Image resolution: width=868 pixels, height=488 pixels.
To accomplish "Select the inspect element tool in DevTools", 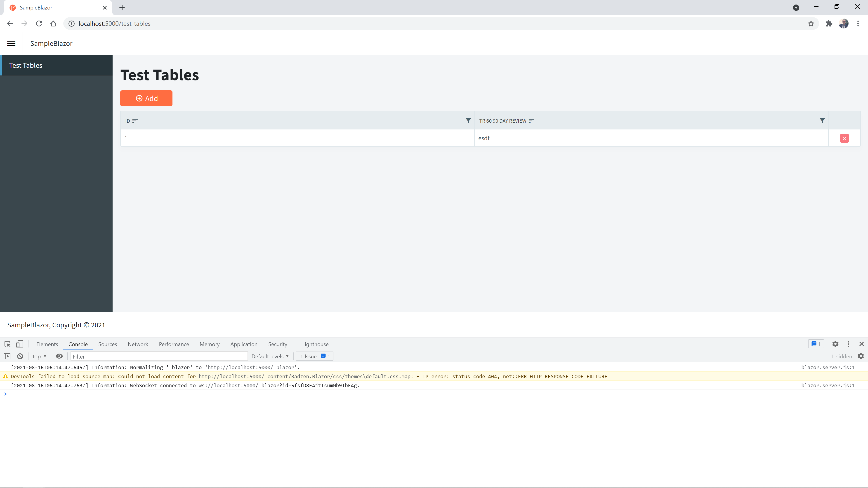I will coord(7,344).
